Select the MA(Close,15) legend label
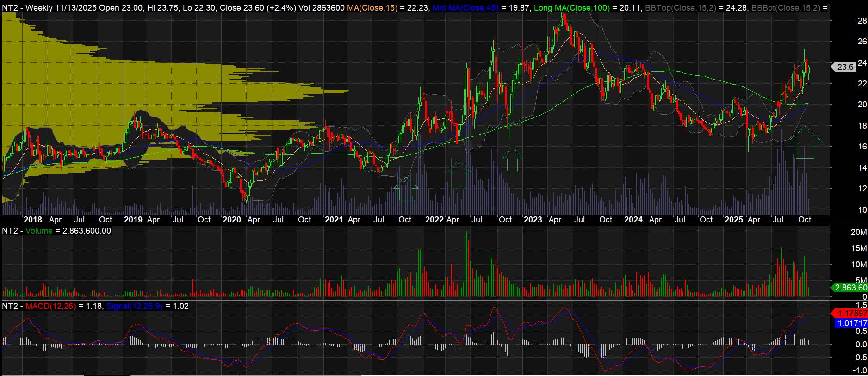The height and width of the screenshot is (376, 868). click(372, 8)
